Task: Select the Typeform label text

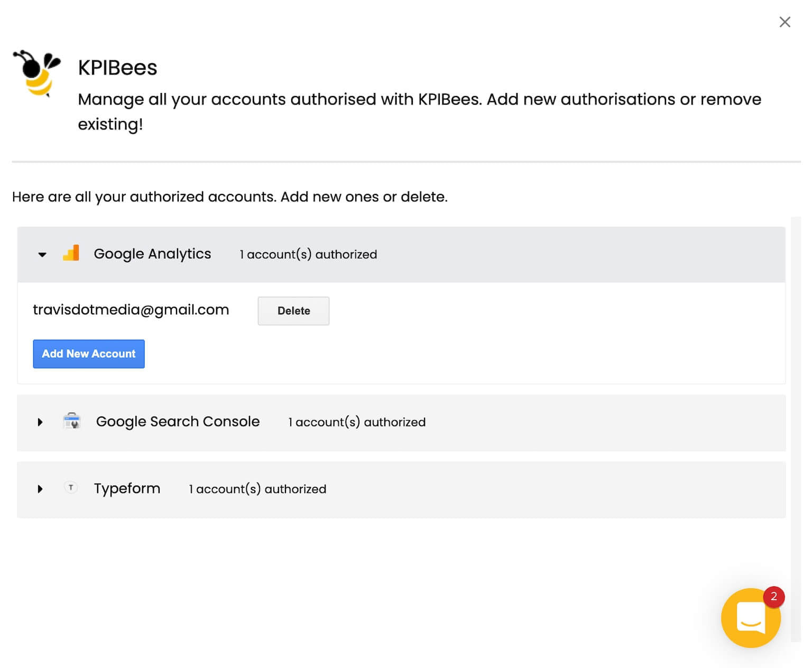Action: click(127, 489)
